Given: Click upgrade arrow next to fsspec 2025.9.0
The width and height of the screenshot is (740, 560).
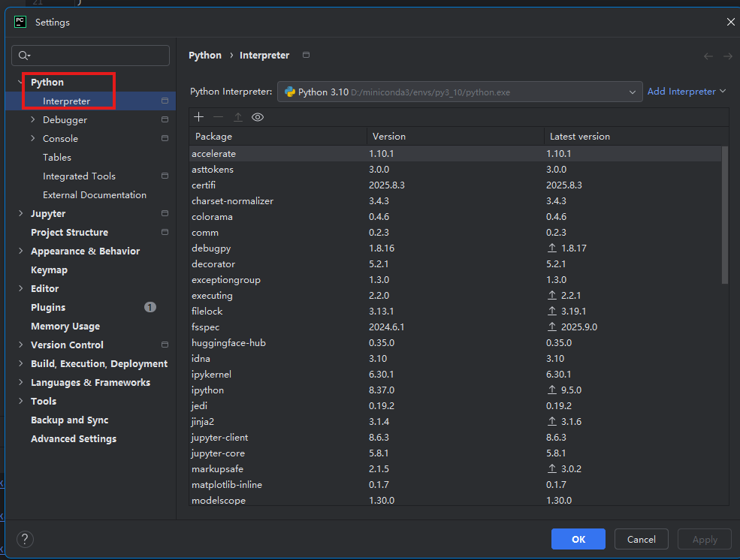Looking at the screenshot, I should (x=551, y=327).
